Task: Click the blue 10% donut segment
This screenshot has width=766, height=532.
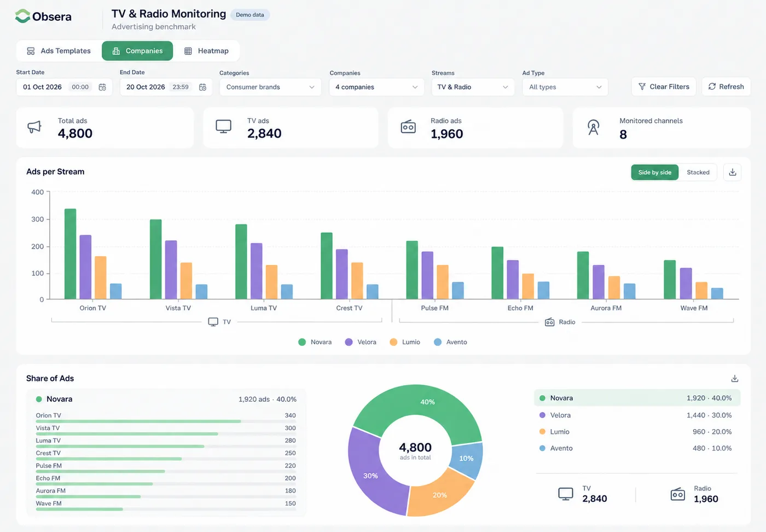Action: point(467,459)
